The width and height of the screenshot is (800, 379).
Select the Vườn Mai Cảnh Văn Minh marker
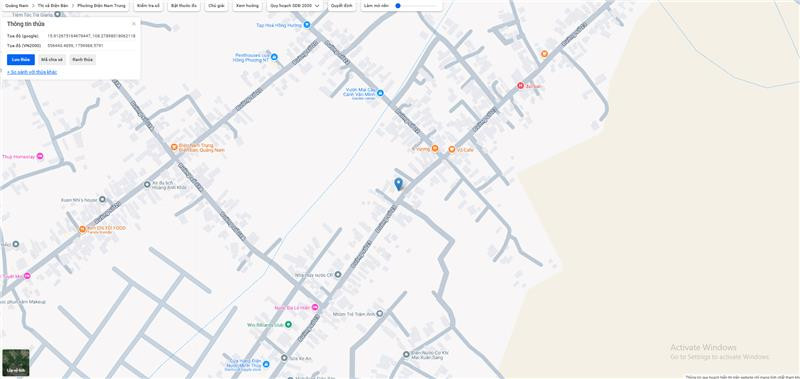click(x=380, y=93)
